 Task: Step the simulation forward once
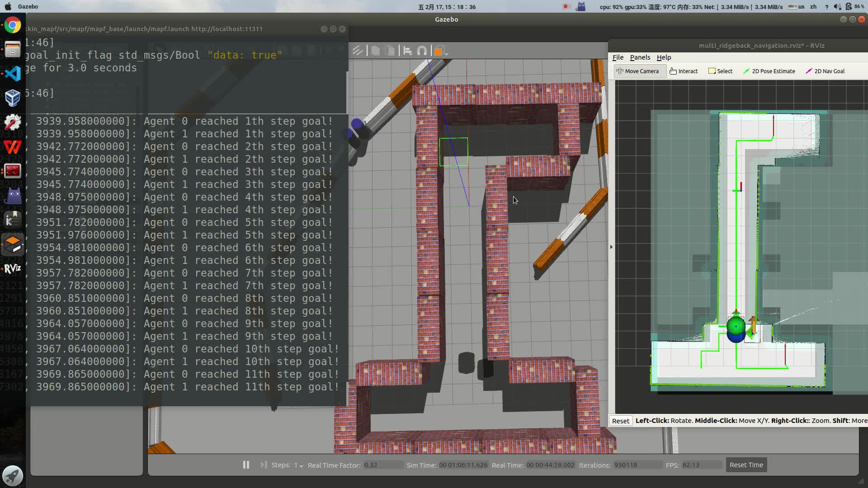coord(264,465)
